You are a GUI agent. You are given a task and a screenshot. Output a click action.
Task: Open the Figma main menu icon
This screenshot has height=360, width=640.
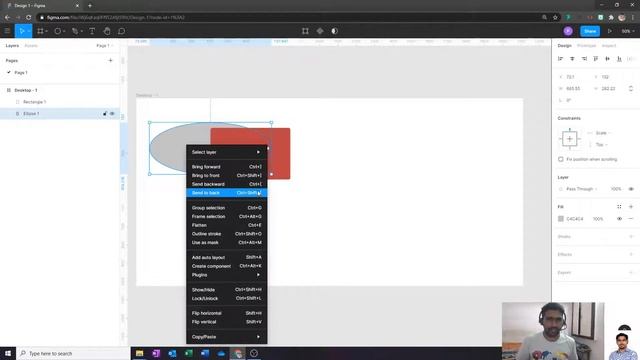(x=7, y=31)
